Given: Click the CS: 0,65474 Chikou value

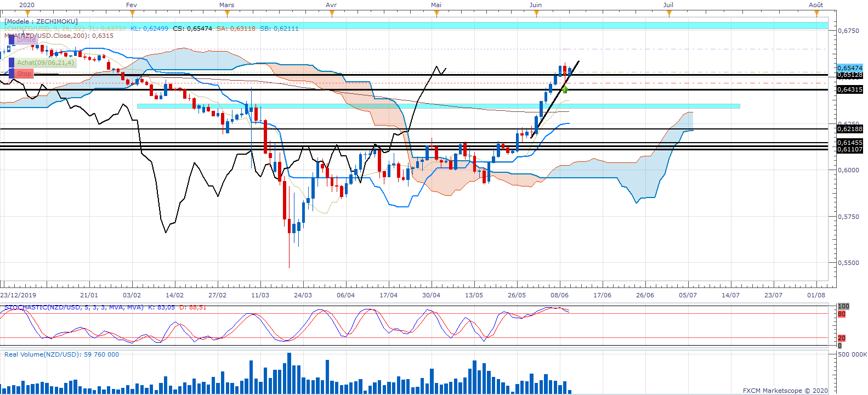Looking at the screenshot, I should (192, 29).
